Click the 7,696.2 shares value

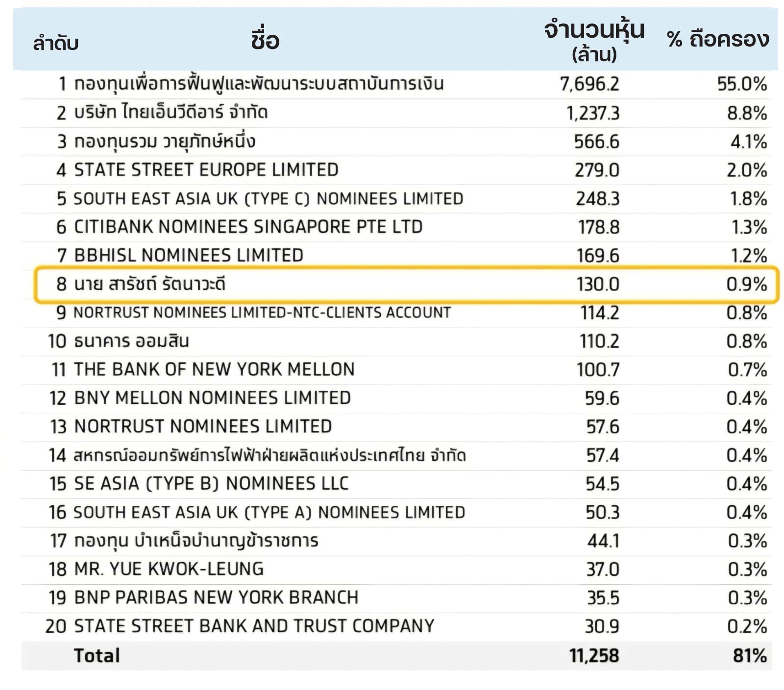589,84
